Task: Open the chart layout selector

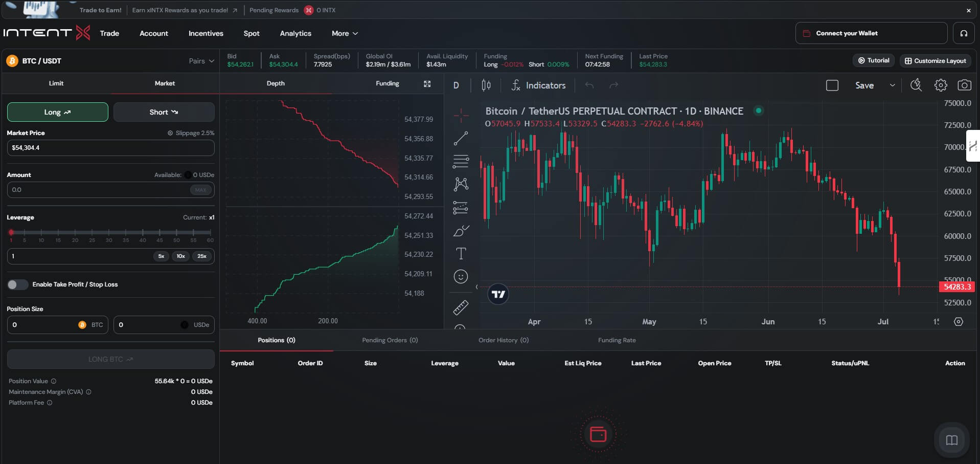Action: point(832,85)
